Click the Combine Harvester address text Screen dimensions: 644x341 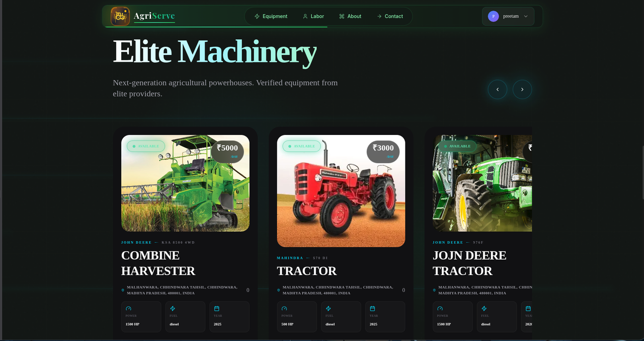point(182,290)
